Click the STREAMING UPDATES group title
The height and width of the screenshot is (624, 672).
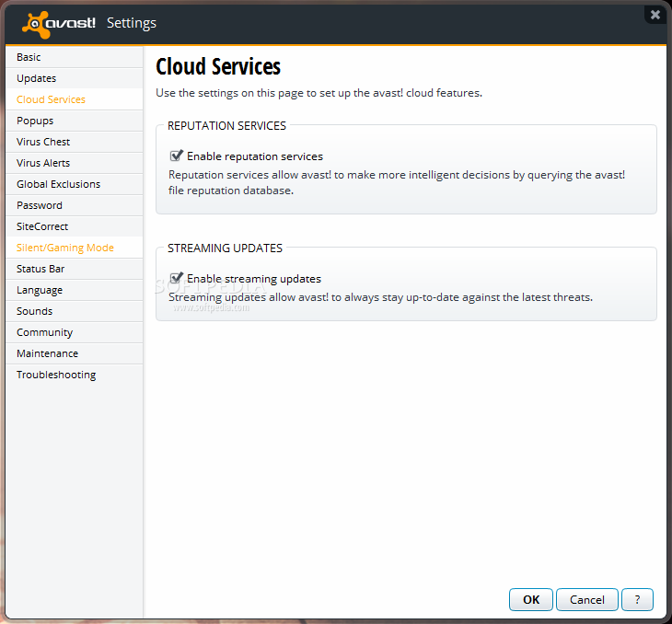[x=225, y=248]
